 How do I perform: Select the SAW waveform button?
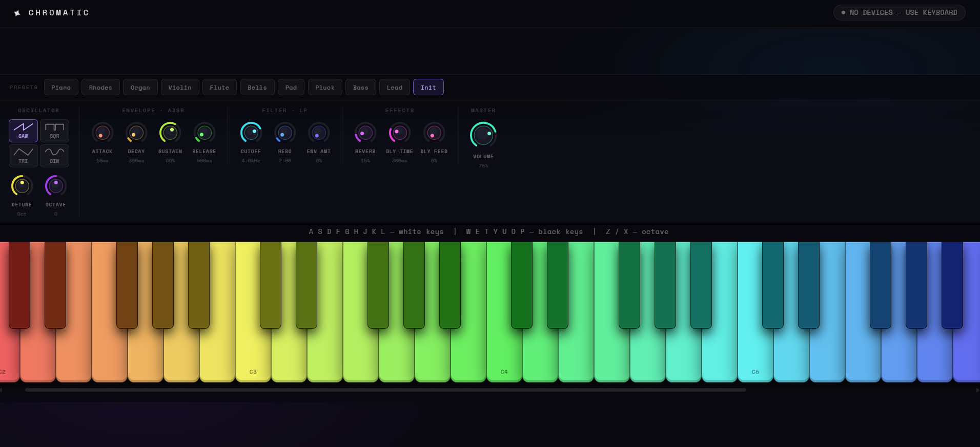23,131
